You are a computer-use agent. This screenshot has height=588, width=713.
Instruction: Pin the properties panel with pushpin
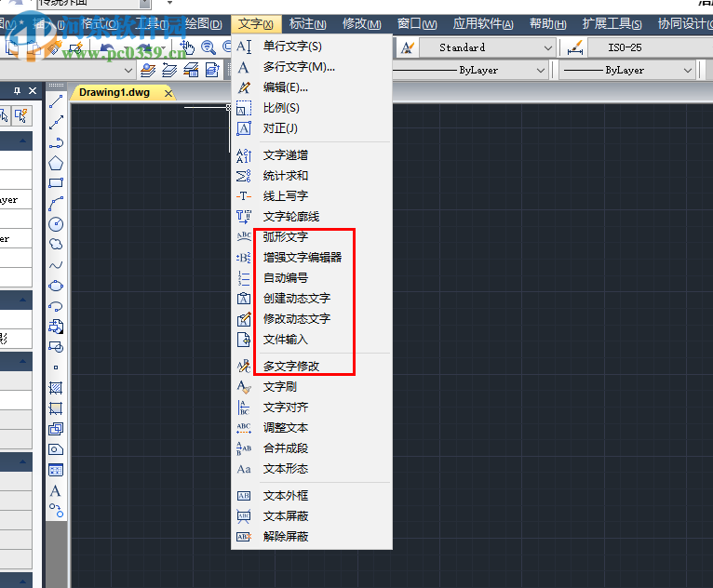pyautogui.click(x=17, y=90)
